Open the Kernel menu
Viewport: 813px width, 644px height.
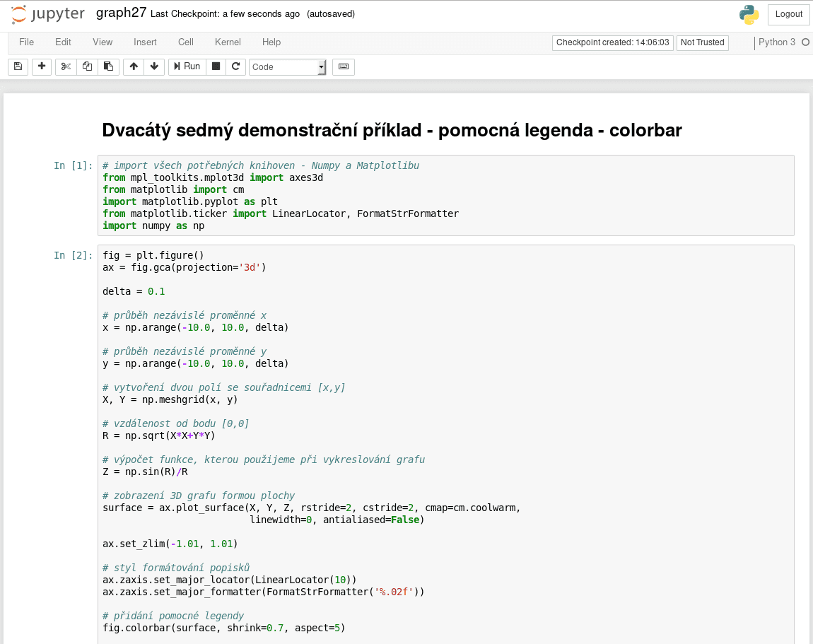[x=228, y=42]
